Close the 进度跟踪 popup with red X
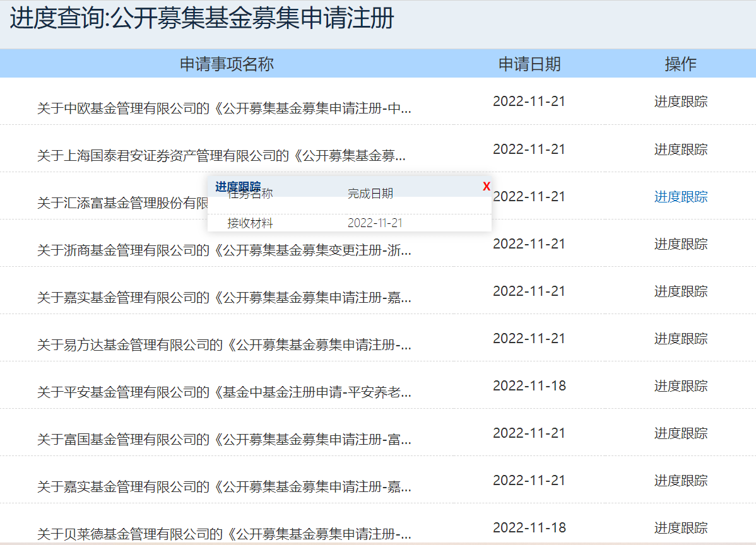The height and width of the screenshot is (545, 756). click(x=487, y=187)
